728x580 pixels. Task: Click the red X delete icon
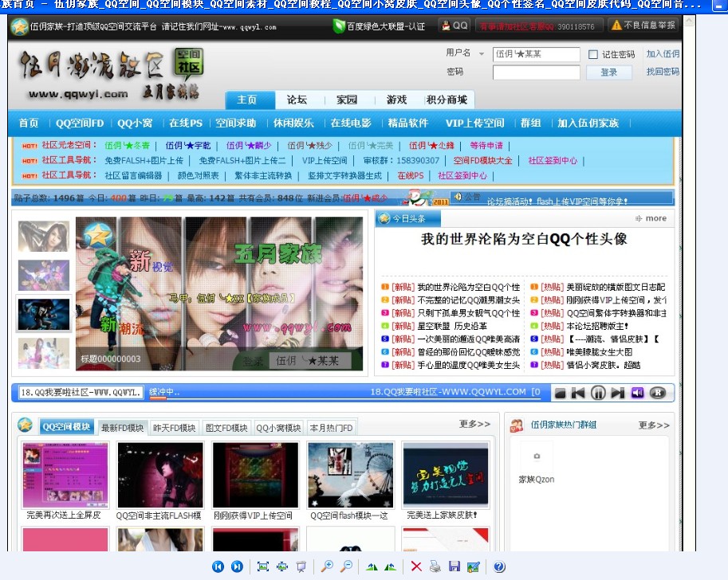[x=415, y=566]
